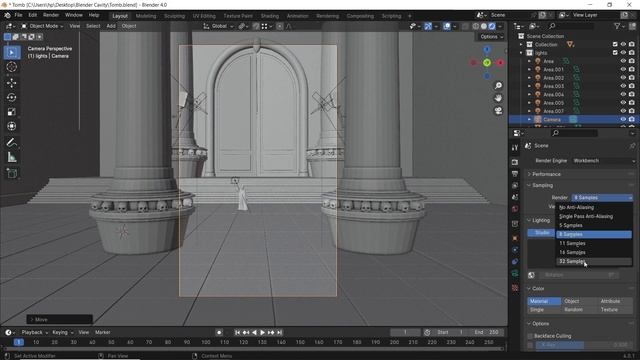Open the View Layer properties tab icon
The width and height of the screenshot is (640, 360).
pyautogui.click(x=515, y=185)
